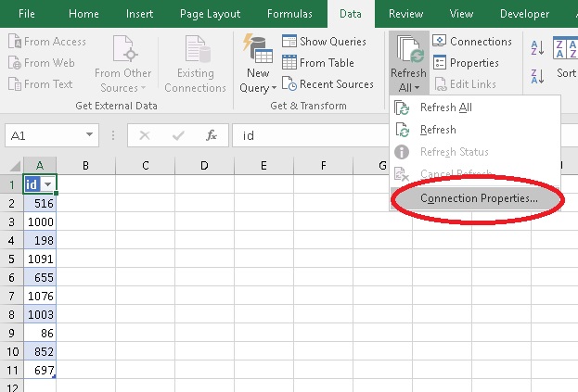Switch to the Formulas tab
578x392 pixels.
289,14
